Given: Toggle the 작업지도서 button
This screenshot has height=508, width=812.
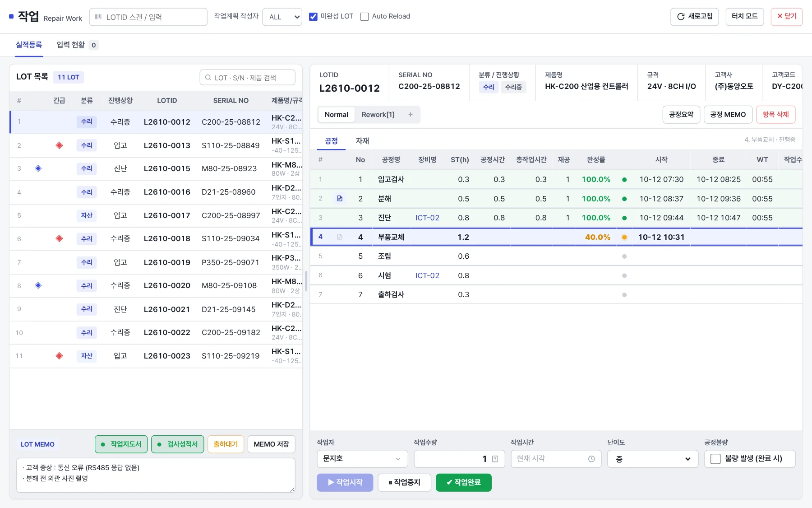Looking at the screenshot, I should [x=122, y=444].
